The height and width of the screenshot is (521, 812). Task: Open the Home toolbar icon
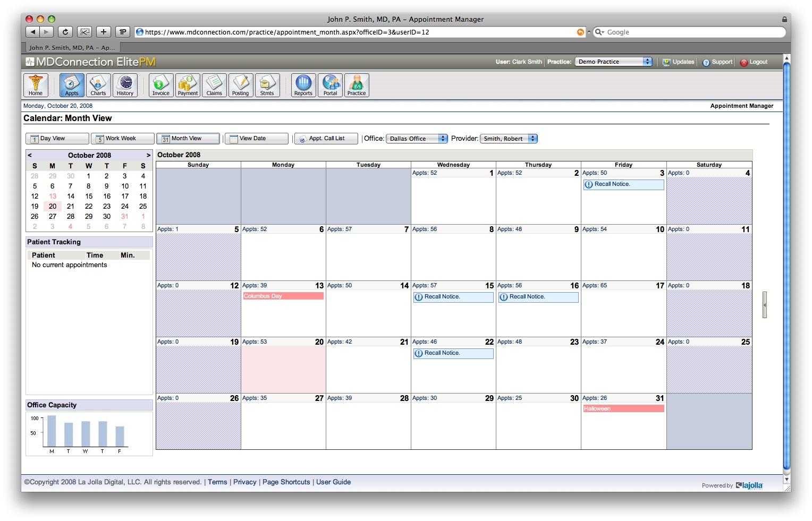coord(36,85)
